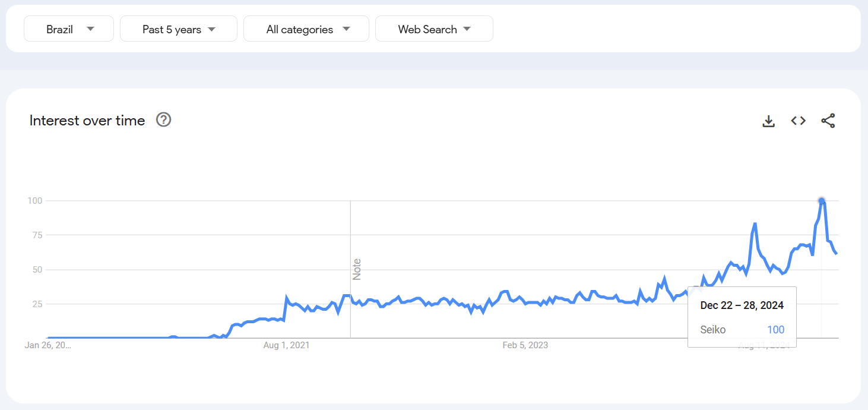
Task: Click the 100 y-axis label
Action: pos(34,201)
